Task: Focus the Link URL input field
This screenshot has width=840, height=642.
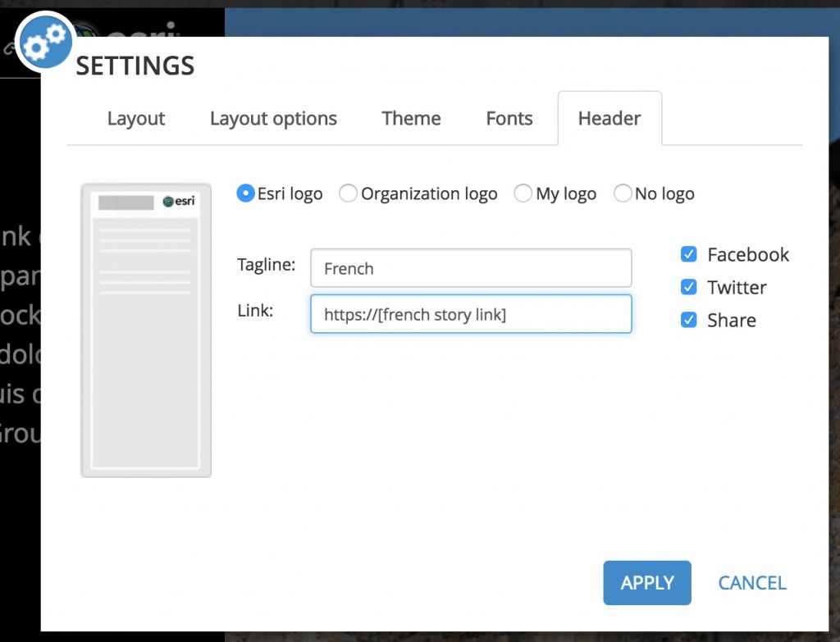Action: click(x=471, y=314)
